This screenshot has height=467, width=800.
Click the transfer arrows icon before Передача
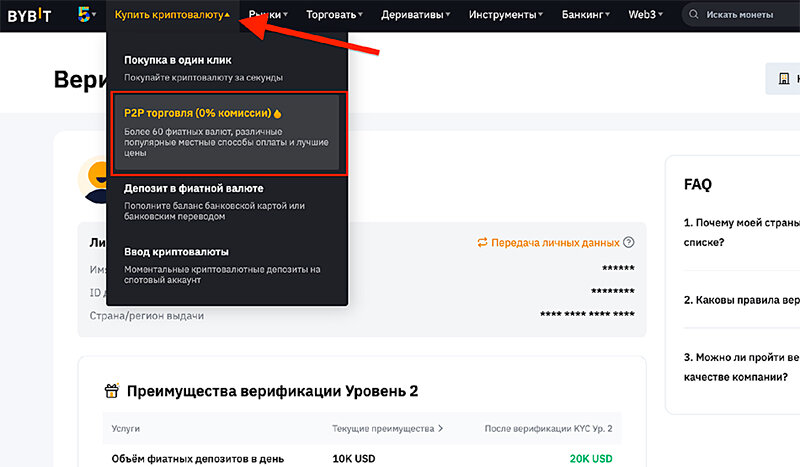482,242
